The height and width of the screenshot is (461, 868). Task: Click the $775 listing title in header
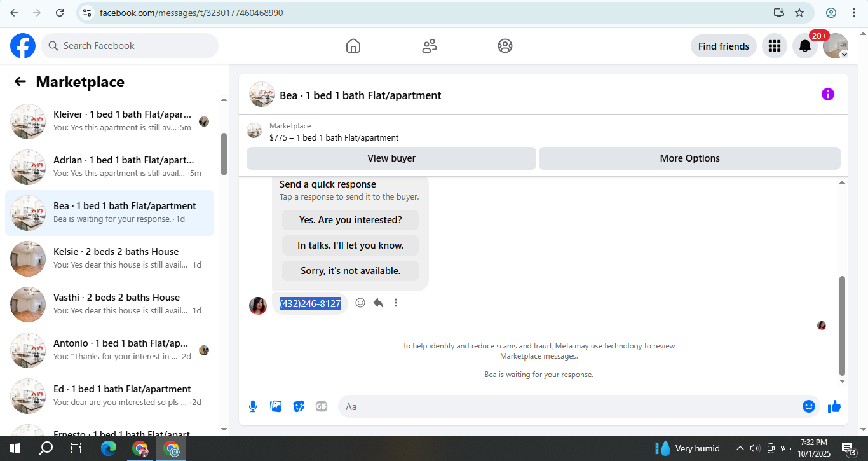(x=334, y=137)
